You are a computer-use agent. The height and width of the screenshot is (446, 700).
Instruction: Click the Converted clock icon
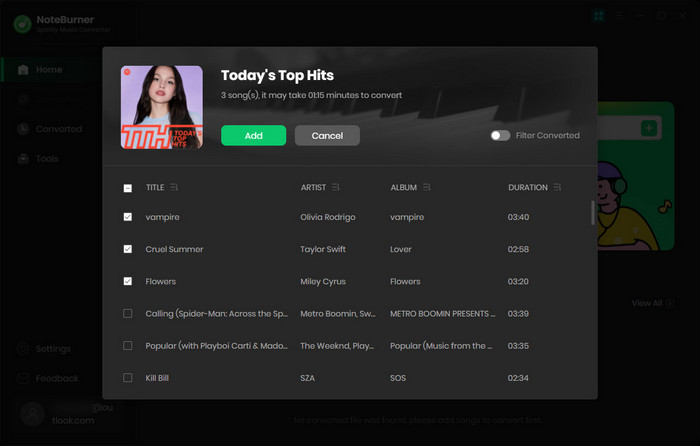[x=23, y=129]
